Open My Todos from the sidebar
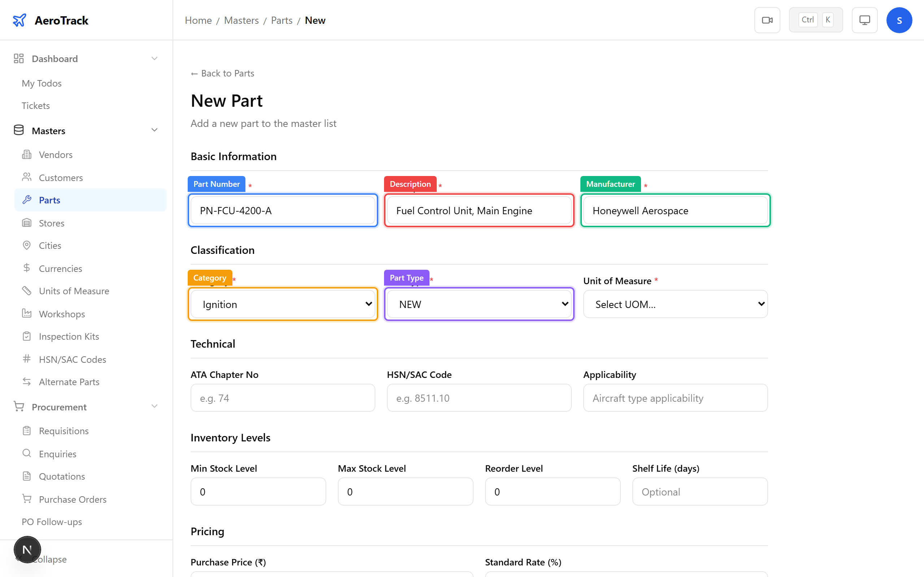Viewport: 924px width, 577px height. [41, 83]
